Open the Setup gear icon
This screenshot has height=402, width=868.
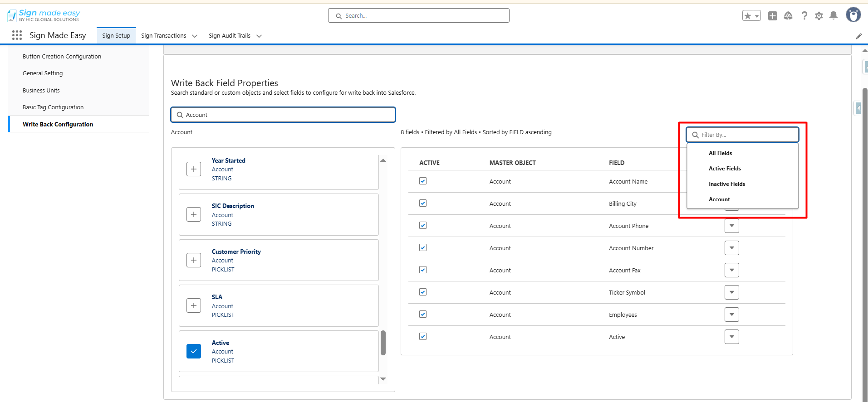point(819,16)
